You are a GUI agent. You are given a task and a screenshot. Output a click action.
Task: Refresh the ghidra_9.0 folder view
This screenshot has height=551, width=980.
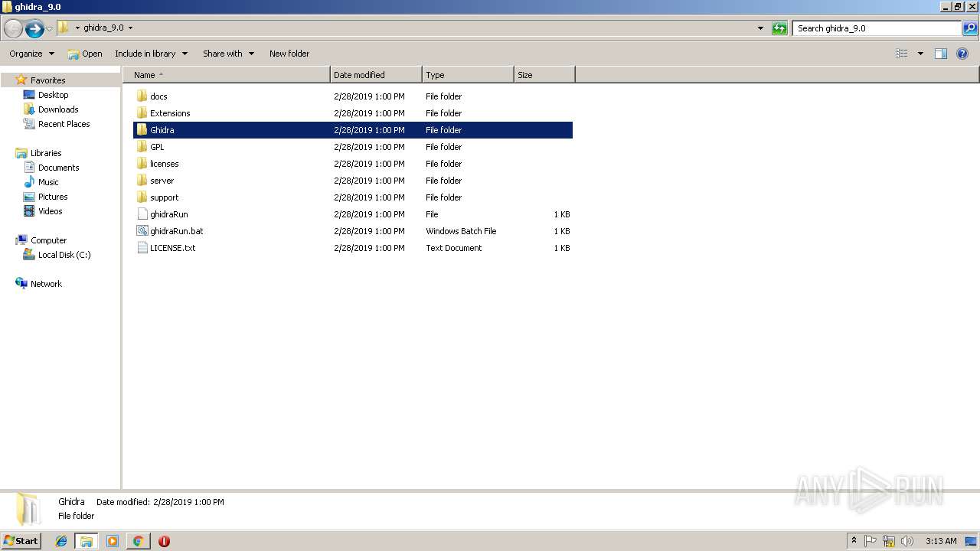[x=779, y=28]
